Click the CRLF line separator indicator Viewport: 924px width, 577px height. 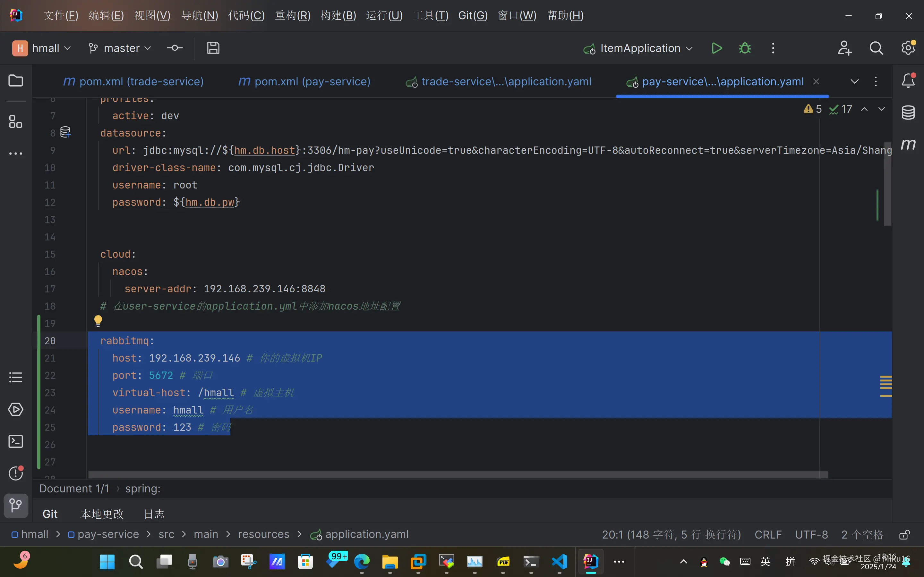click(768, 535)
